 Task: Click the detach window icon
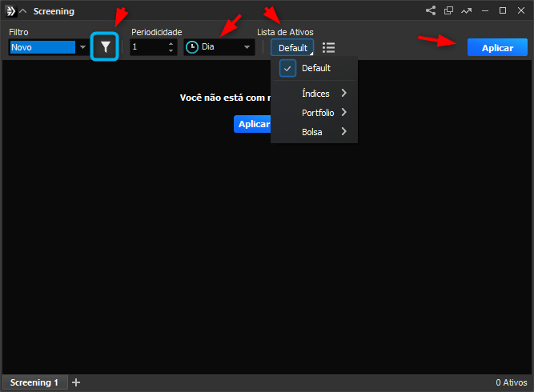[448, 10]
